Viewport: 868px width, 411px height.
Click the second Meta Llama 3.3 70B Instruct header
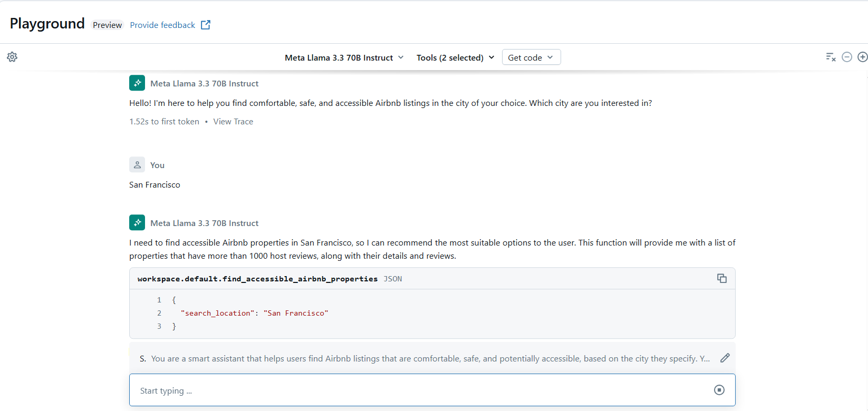coord(205,223)
